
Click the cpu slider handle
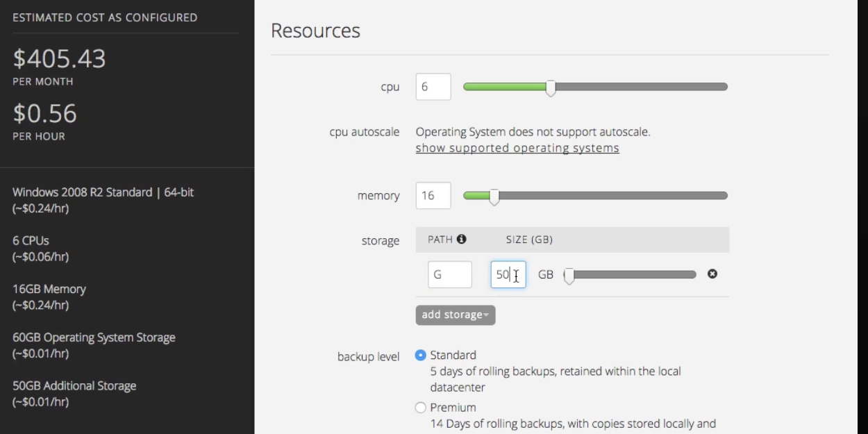pos(551,87)
